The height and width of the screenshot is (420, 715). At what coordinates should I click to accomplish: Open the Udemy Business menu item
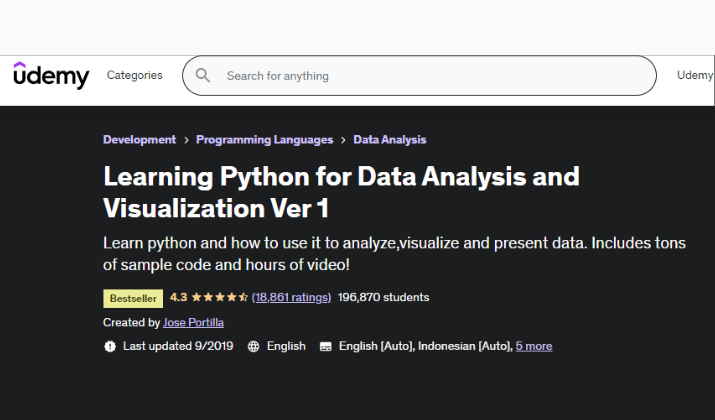pos(695,75)
